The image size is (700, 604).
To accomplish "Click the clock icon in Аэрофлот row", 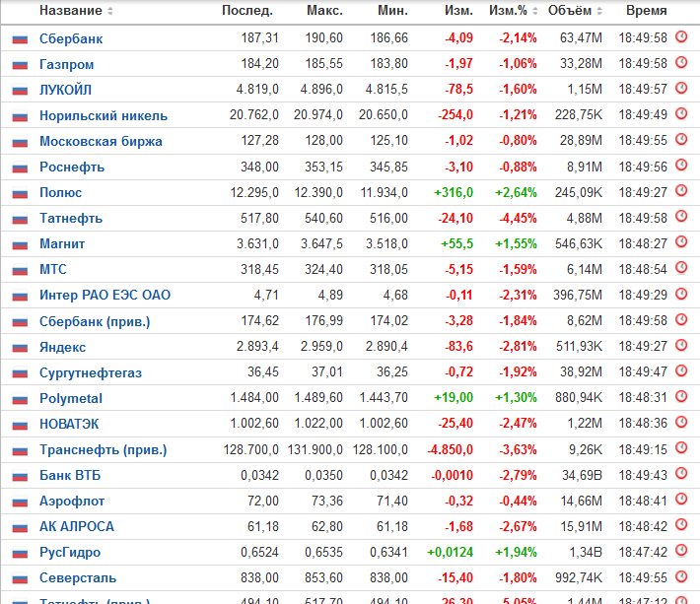I will [x=681, y=499].
